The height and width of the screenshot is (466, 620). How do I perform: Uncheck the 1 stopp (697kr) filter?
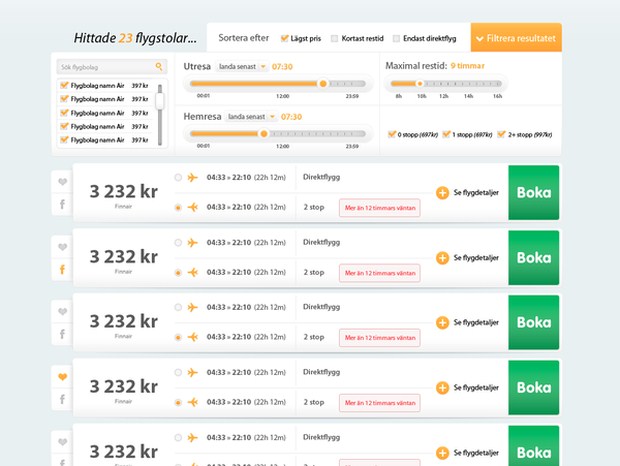(446, 134)
